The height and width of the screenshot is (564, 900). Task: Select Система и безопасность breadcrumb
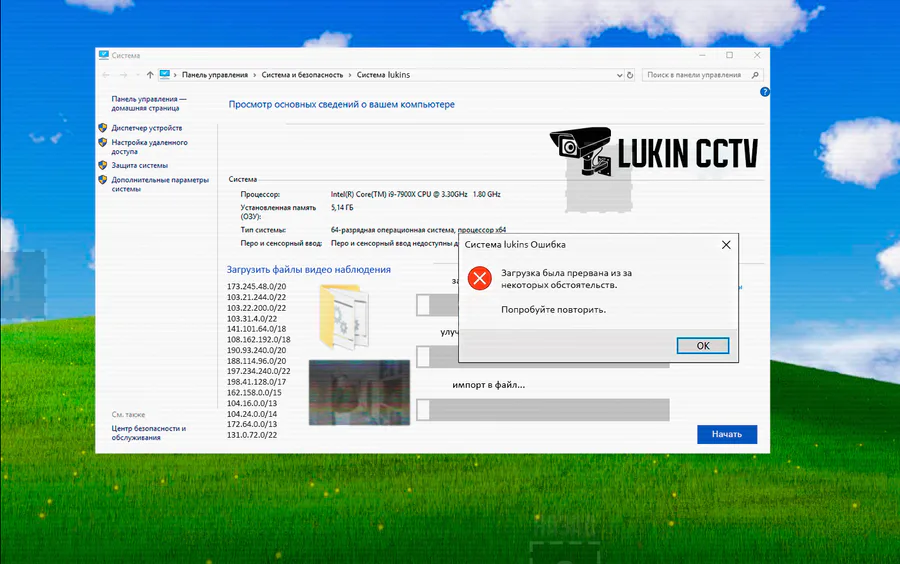[302, 75]
